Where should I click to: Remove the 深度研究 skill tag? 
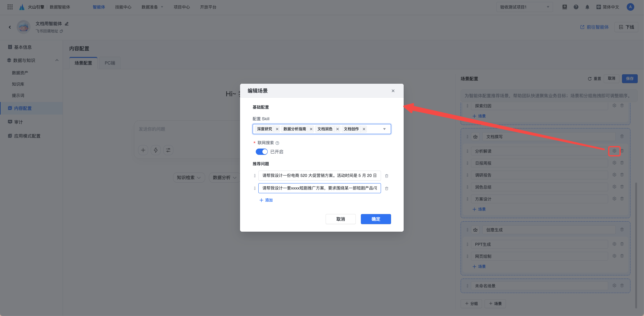click(x=277, y=129)
